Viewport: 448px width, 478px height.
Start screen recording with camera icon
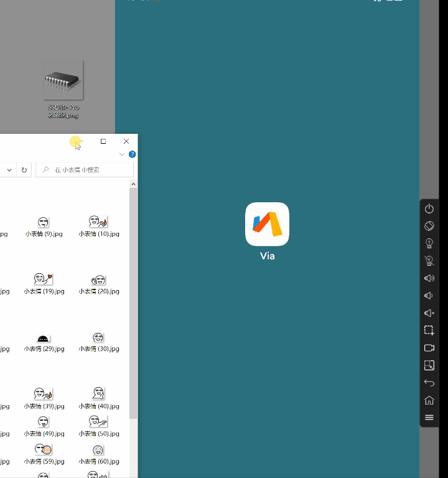click(x=429, y=348)
